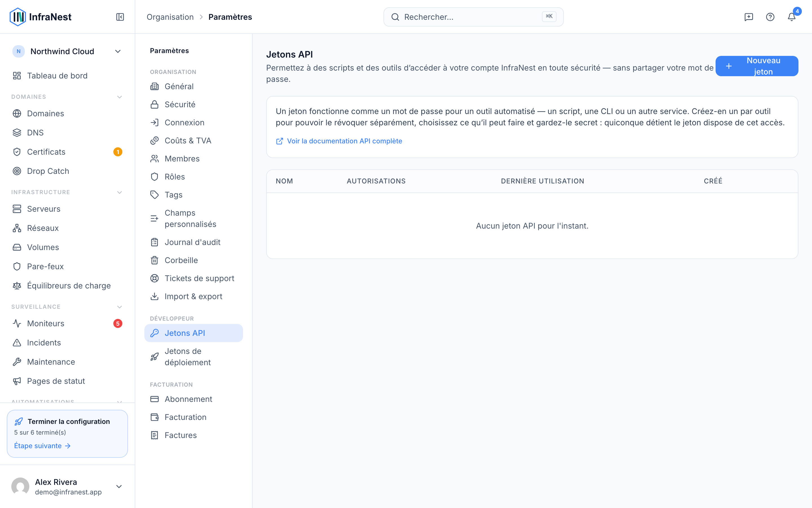Open the help question mark icon
The height and width of the screenshot is (508, 812).
pos(770,17)
